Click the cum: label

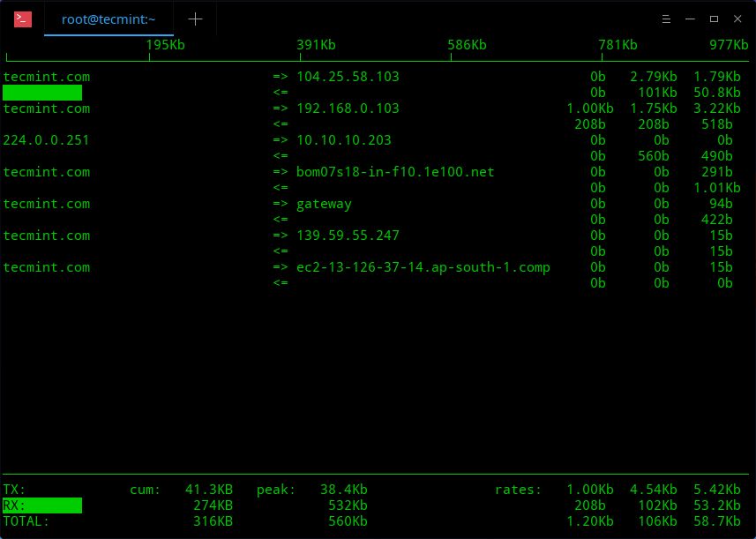pyautogui.click(x=146, y=490)
